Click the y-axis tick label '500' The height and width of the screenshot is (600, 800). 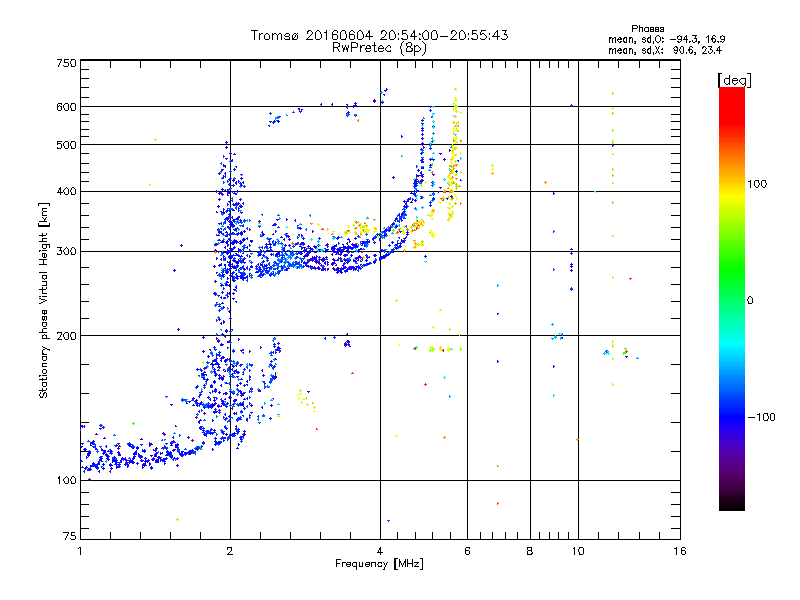click(67, 145)
